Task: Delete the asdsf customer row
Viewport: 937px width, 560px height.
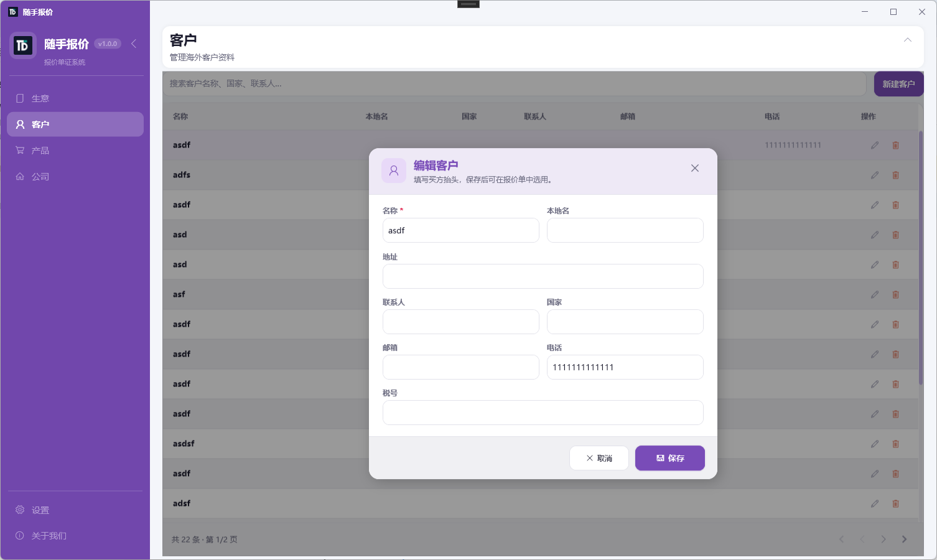Action: point(896,444)
